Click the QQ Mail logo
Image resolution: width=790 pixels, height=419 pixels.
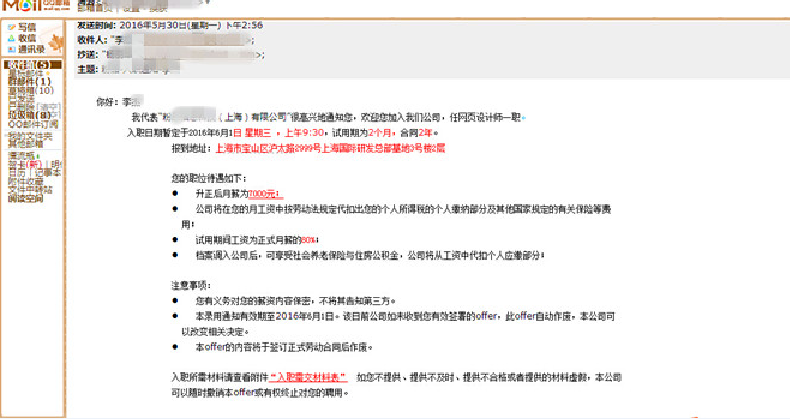point(33,8)
